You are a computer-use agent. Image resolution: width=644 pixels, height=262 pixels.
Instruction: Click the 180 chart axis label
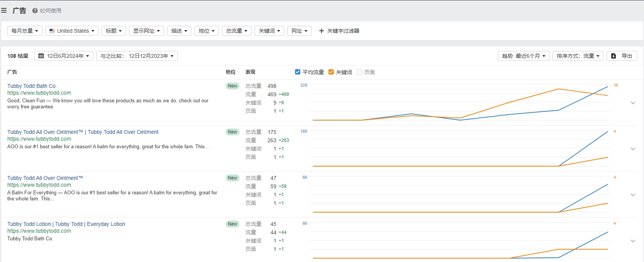click(x=304, y=131)
